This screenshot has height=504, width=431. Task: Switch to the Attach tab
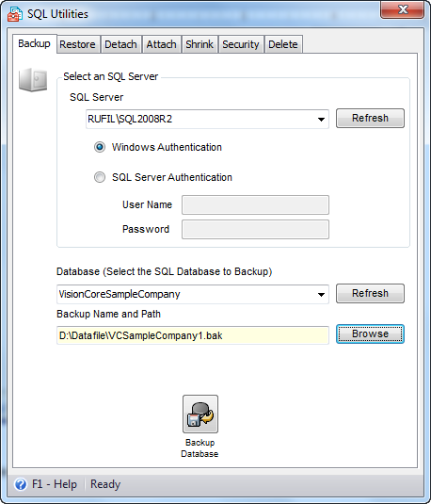pyautogui.click(x=161, y=44)
